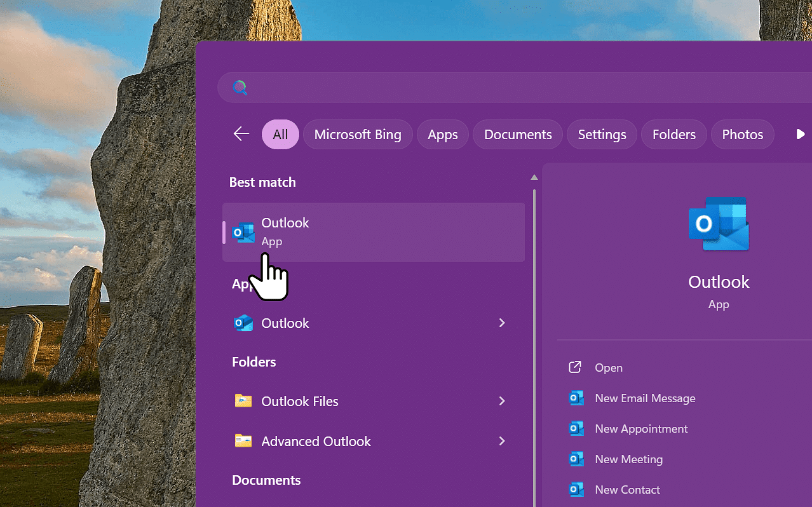The image size is (812, 507).
Task: Click the search magnifier icon
Action: 240,88
